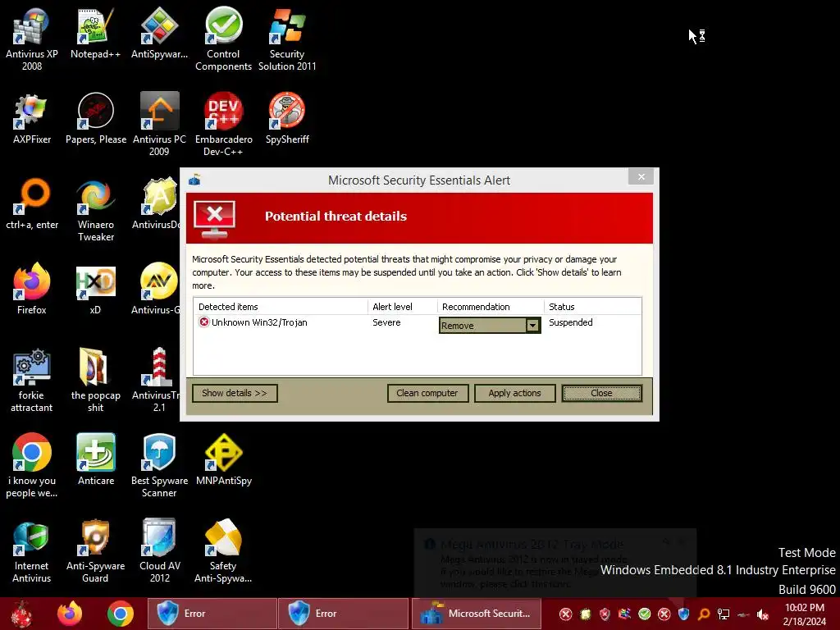Select the AntiSpyware desktop shortcut icon

pos(159,33)
